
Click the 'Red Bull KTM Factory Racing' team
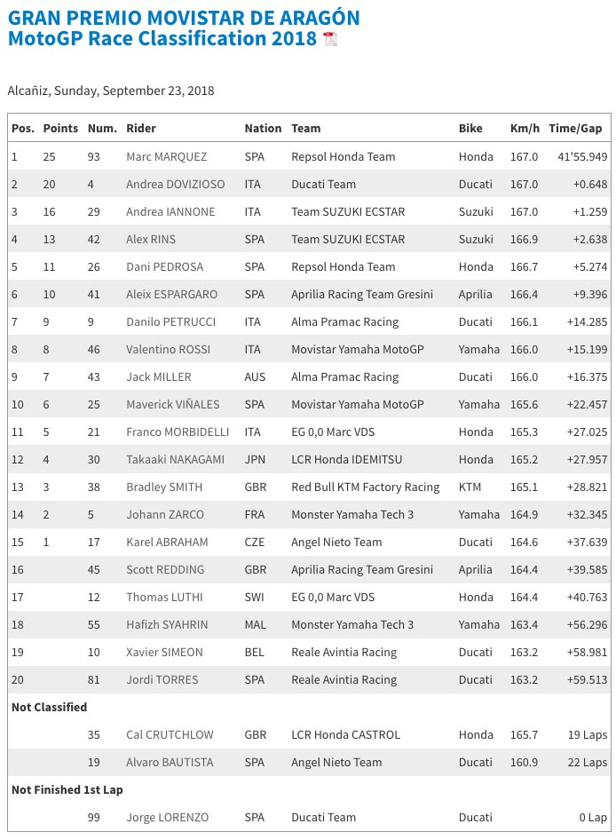[x=366, y=487]
